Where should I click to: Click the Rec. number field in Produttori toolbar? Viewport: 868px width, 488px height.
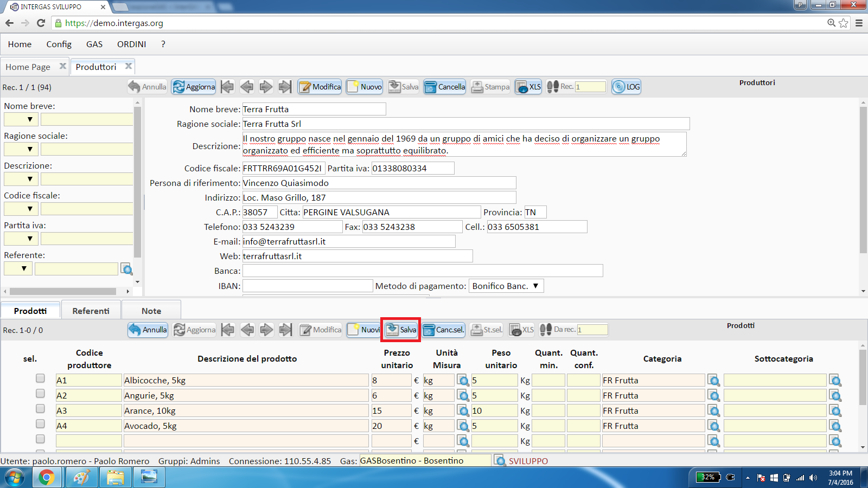pyautogui.click(x=590, y=87)
